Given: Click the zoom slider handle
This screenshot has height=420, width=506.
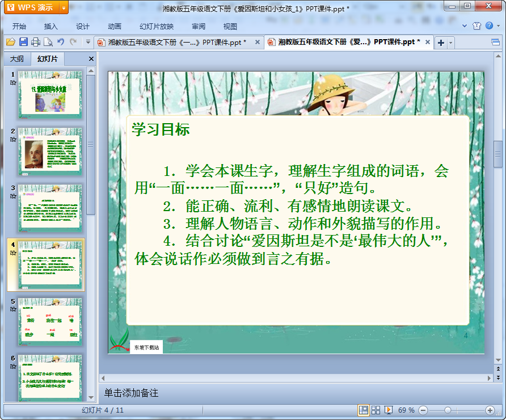Looking at the screenshot, I should click(x=448, y=410).
